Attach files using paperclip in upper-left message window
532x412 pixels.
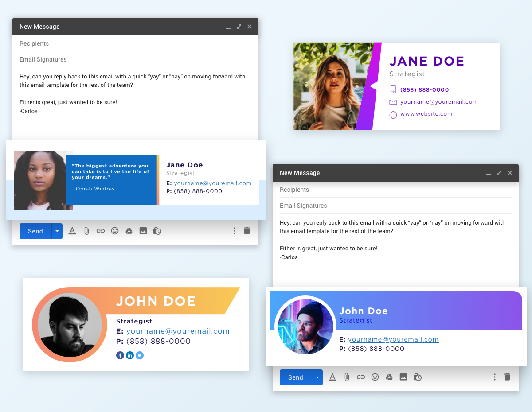pos(86,231)
